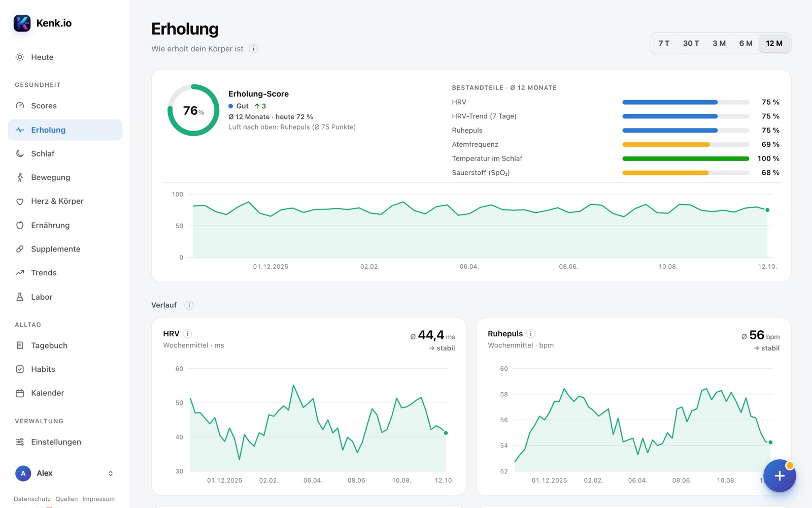812x508 pixels.
Task: Select the Erholung pulse icon
Action: coord(20,130)
